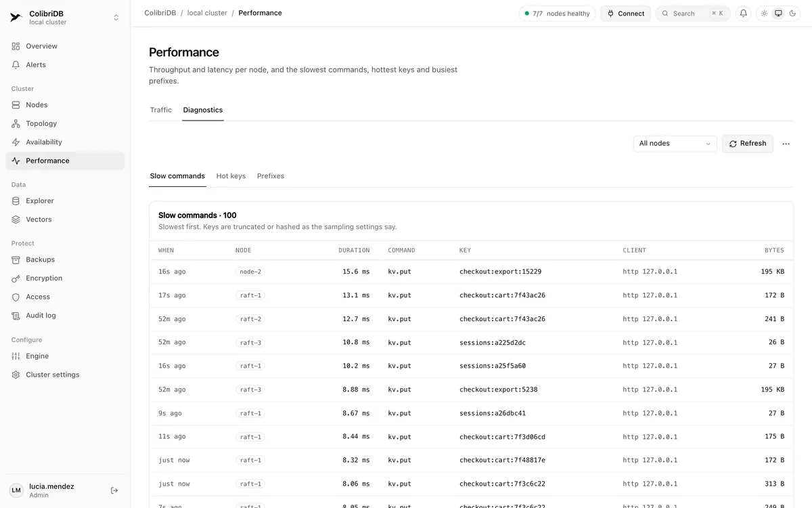The image size is (812, 508).
Task: Switch to light theme sun icon
Action: 764,14
